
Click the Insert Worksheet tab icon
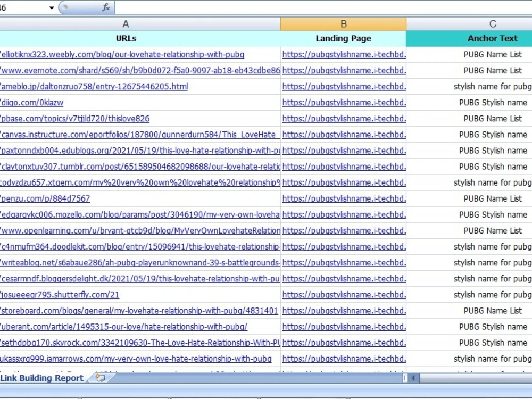click(x=101, y=378)
